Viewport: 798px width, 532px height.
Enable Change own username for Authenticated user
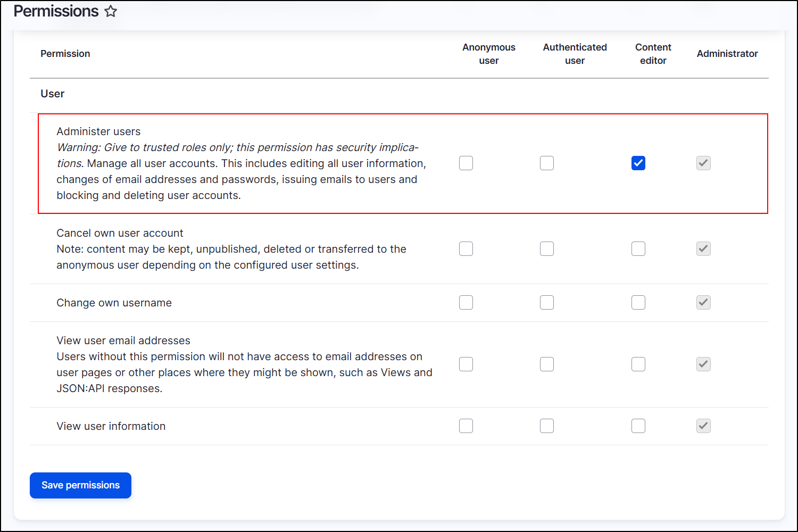coord(547,303)
